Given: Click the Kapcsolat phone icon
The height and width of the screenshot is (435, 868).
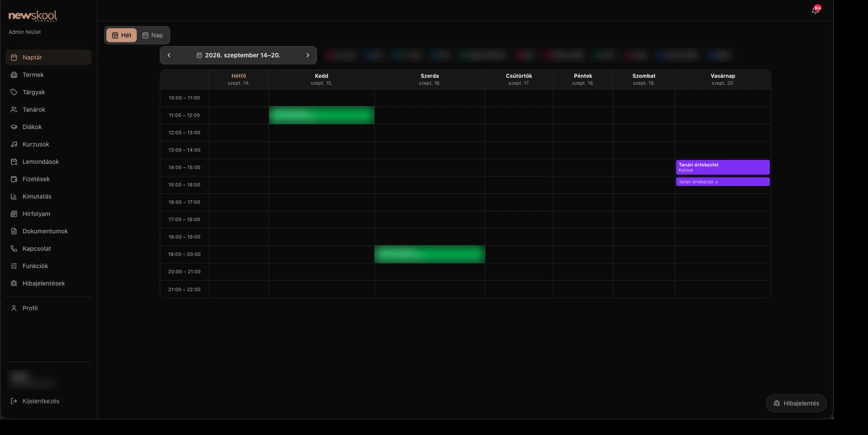Looking at the screenshot, I should 14,248.
